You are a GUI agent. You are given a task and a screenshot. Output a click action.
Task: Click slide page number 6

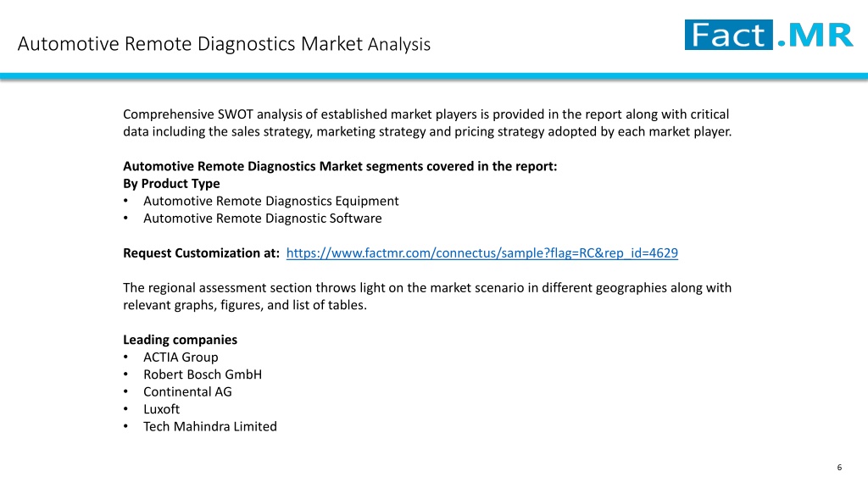tap(839, 468)
